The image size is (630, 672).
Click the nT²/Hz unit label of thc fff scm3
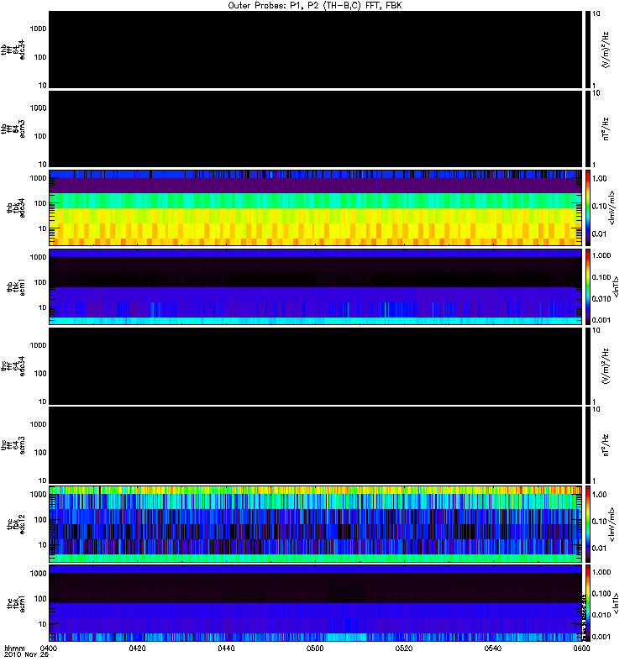pos(606,445)
